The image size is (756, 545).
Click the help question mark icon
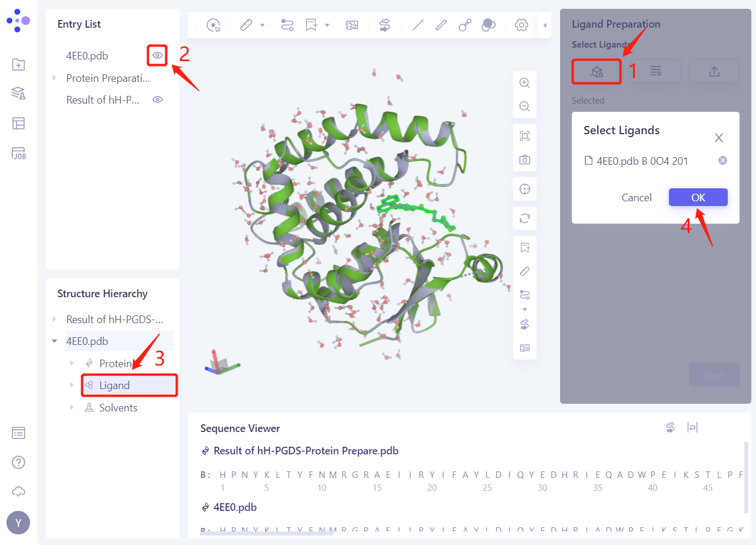pos(18,462)
